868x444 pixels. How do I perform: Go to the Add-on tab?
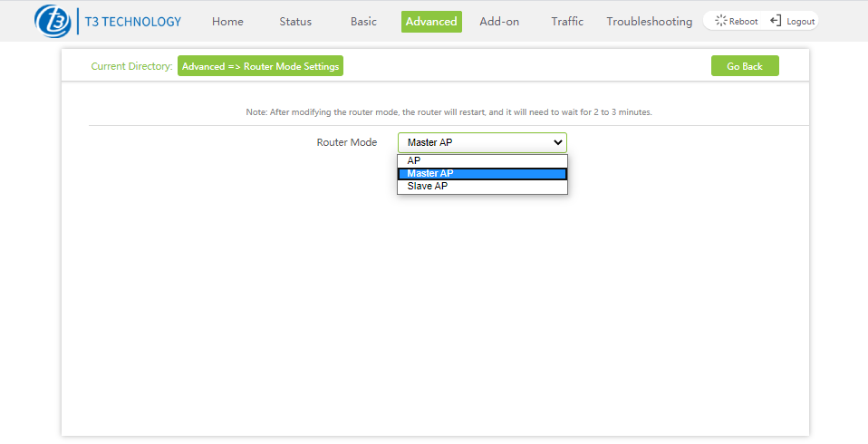point(499,22)
